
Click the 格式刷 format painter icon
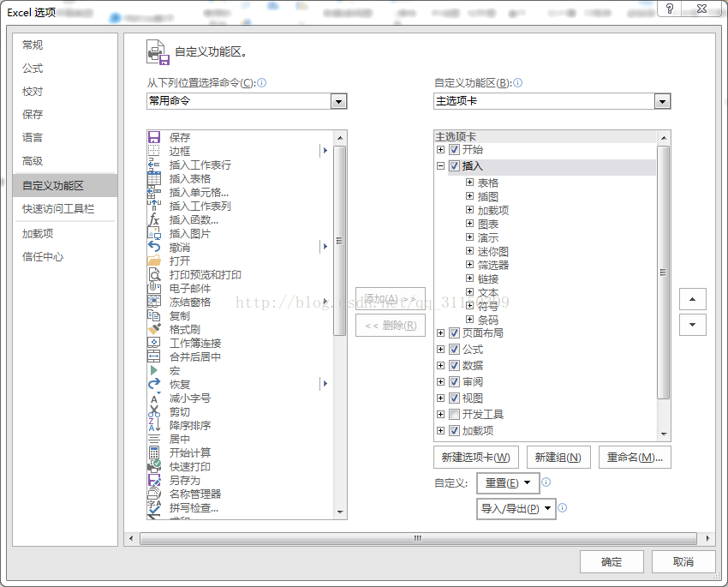(x=154, y=329)
